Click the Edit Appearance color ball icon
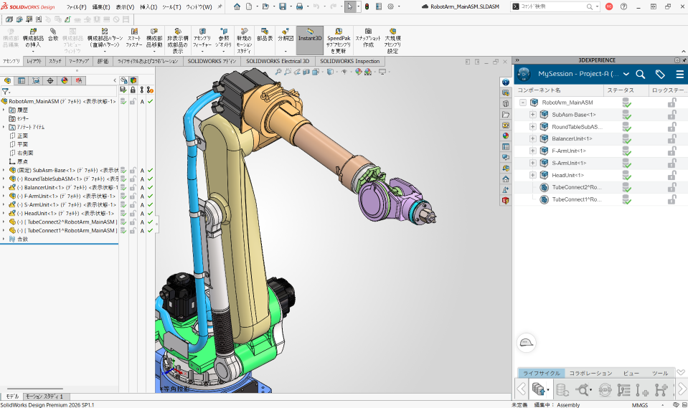This screenshot has height=408, width=688. pos(358,72)
